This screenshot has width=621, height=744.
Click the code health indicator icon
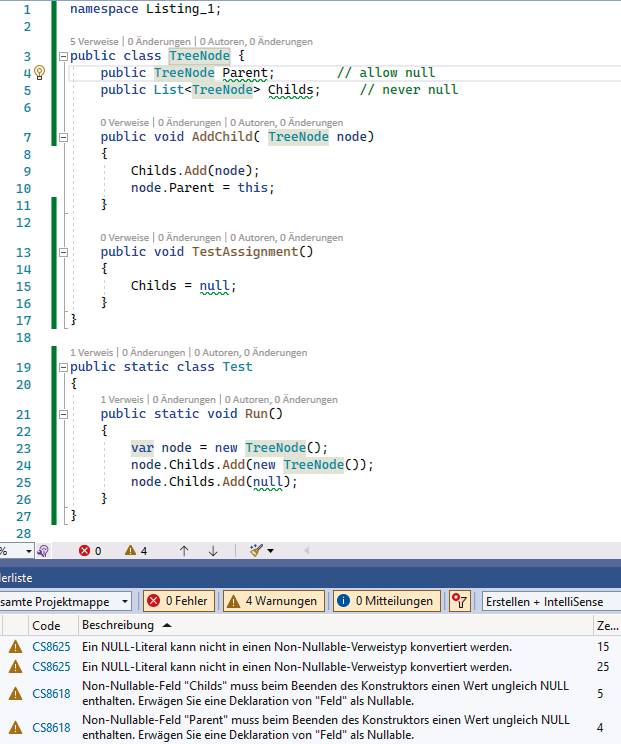tap(43, 551)
